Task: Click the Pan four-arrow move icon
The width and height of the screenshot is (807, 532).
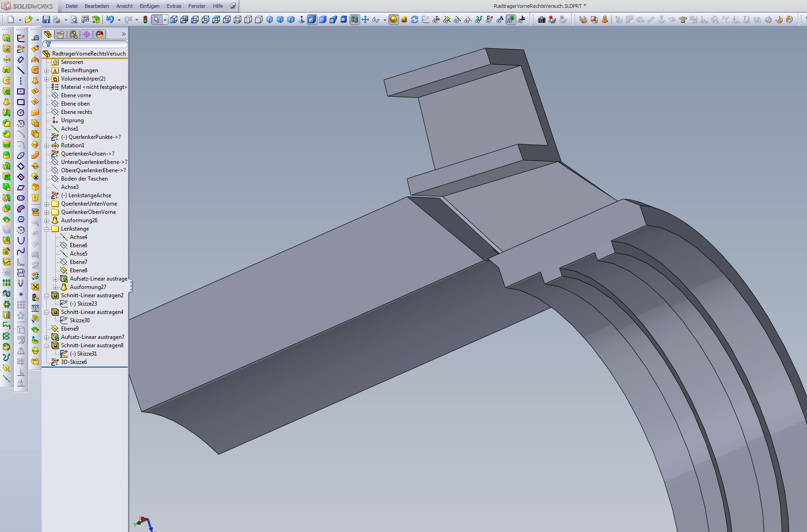Action: [365, 19]
